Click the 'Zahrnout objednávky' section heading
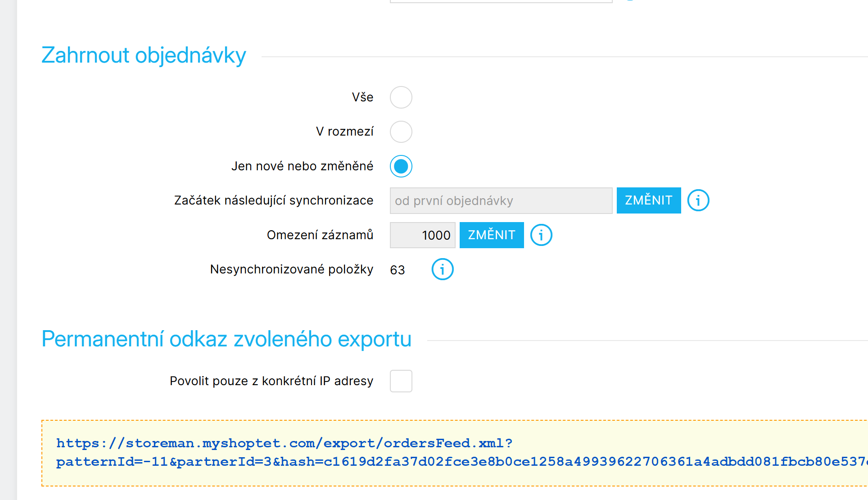 pyautogui.click(x=144, y=55)
